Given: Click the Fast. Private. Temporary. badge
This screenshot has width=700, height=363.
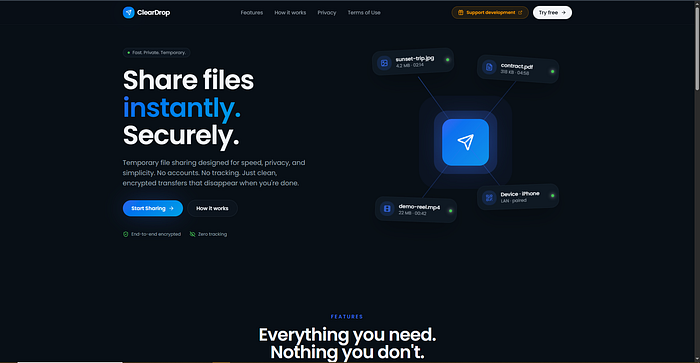Looking at the screenshot, I should (x=157, y=53).
